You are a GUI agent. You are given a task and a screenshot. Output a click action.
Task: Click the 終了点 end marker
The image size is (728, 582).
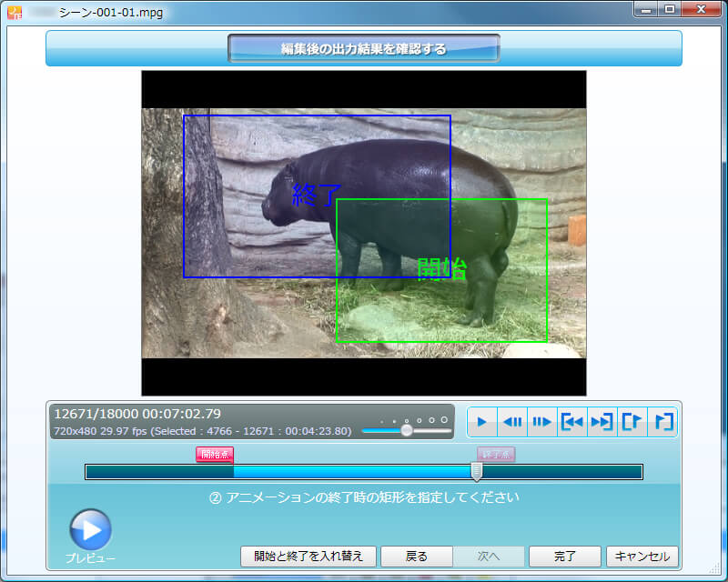pos(497,454)
